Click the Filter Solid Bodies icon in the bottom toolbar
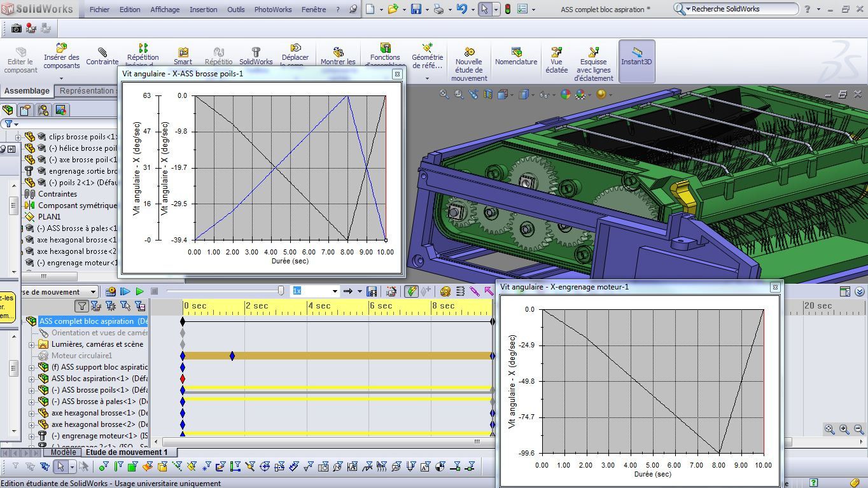This screenshot has width=868, height=488. point(162,466)
